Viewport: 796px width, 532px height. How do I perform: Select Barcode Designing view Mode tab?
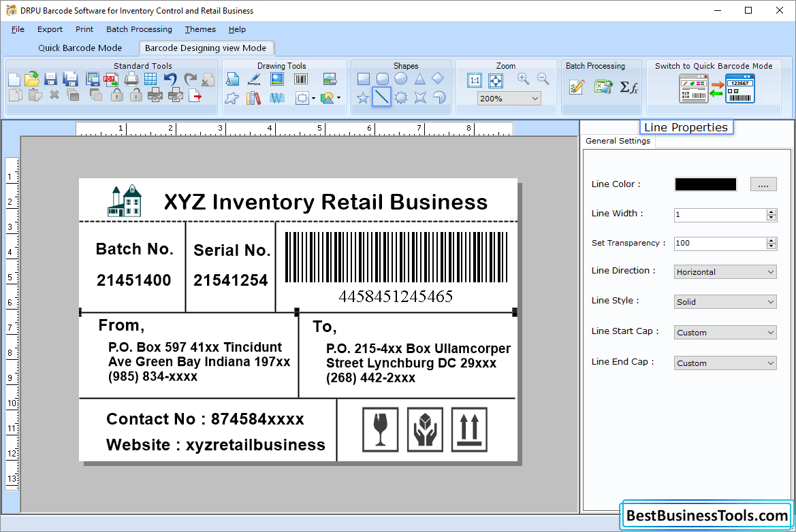(x=206, y=48)
